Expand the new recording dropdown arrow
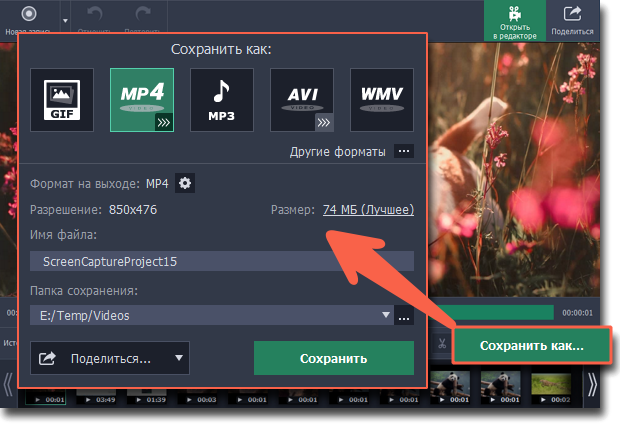This screenshot has width=620, height=425. coord(66,20)
